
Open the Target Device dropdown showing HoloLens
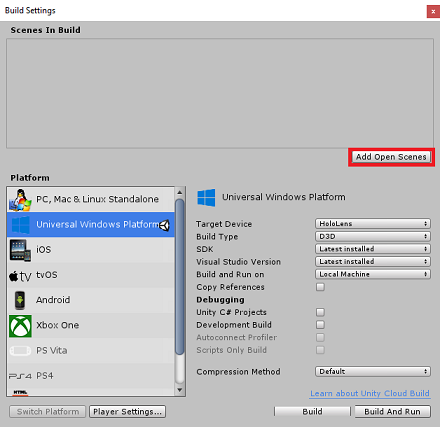[373, 224]
